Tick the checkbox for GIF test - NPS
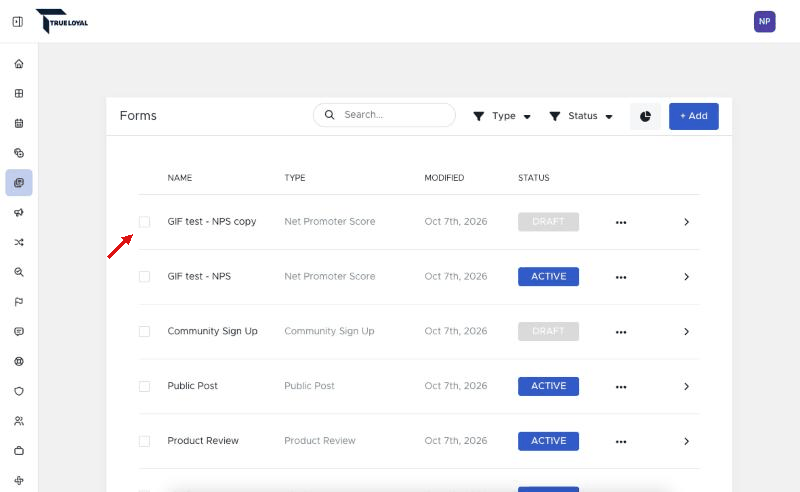 [144, 277]
